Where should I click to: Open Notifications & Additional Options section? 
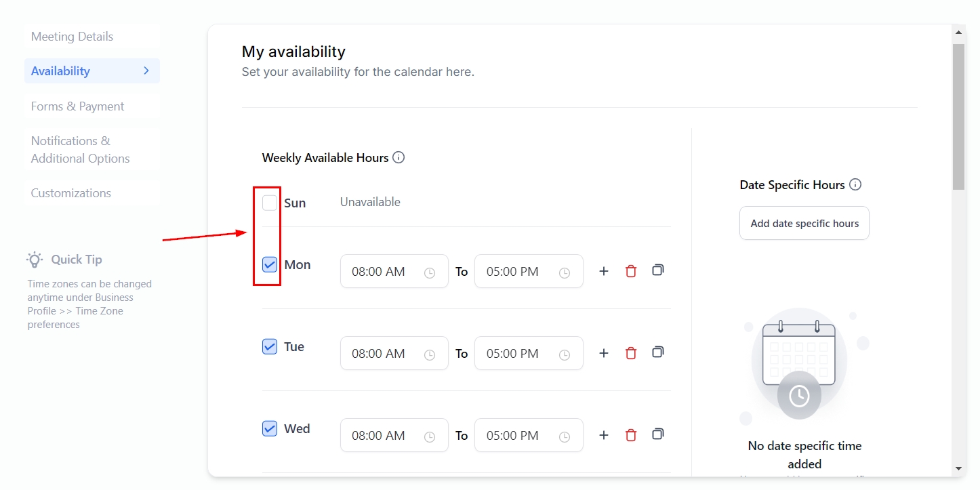[x=80, y=150]
